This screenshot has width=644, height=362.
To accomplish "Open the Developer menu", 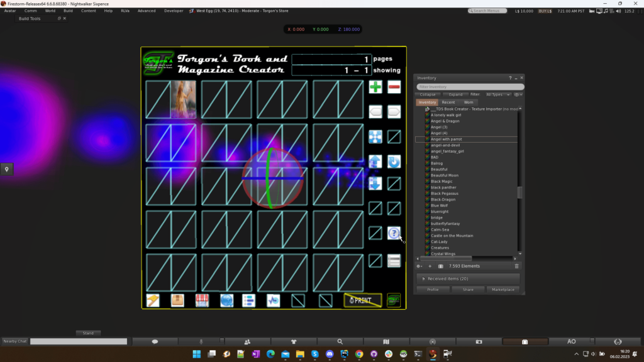I will coord(174,11).
